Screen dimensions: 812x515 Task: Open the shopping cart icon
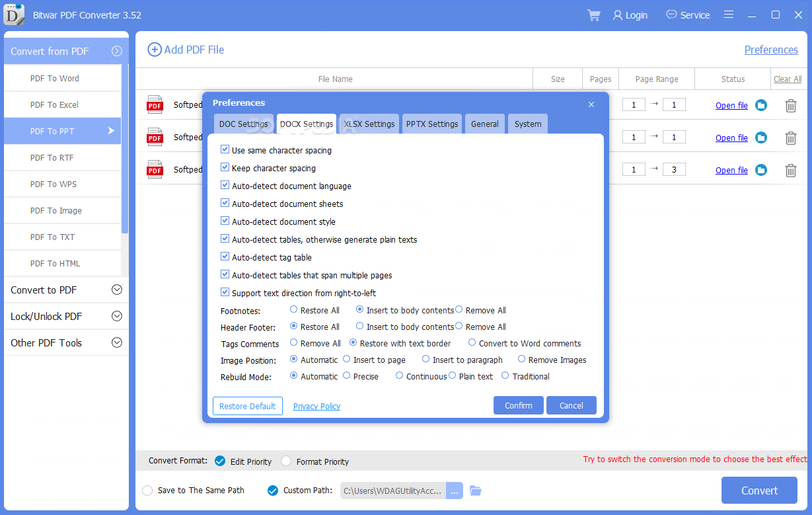(x=594, y=15)
